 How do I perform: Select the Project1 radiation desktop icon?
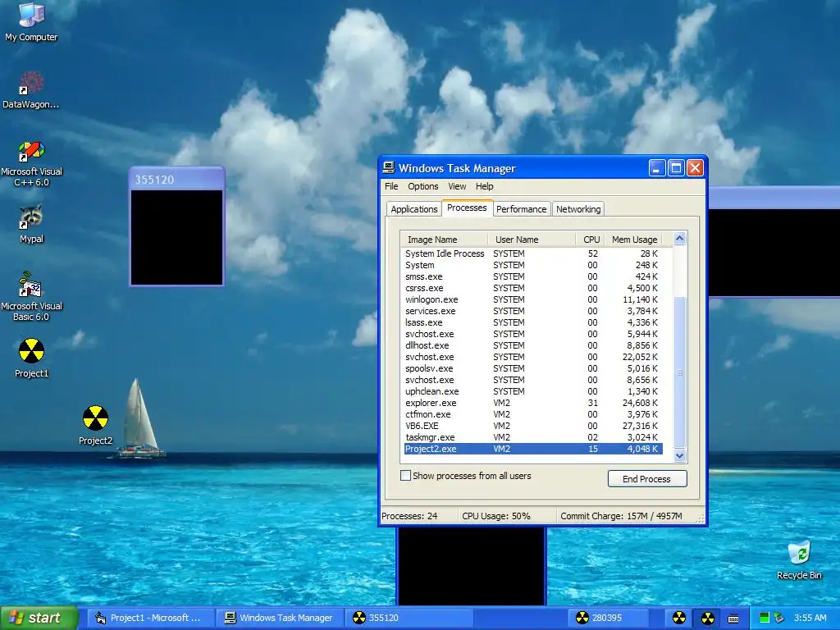click(31, 358)
